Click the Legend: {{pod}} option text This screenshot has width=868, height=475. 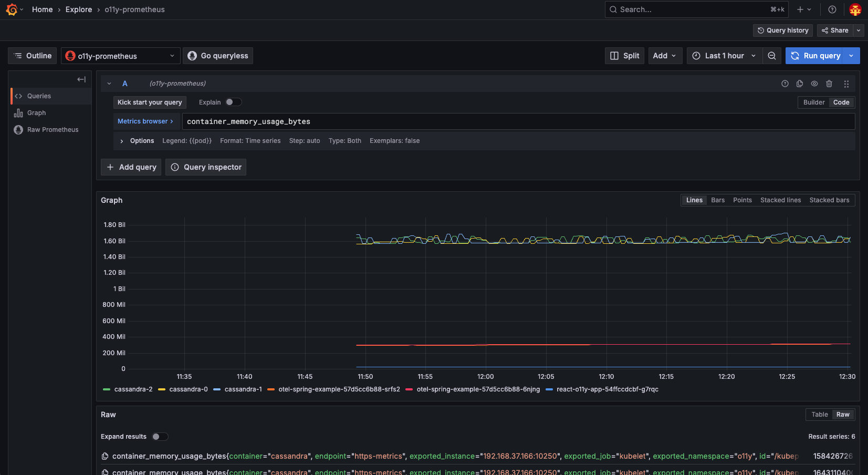coord(187,141)
